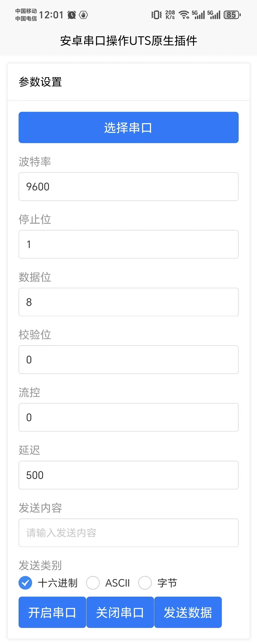Select the 字节 radio option
257x644 pixels.
[145, 583]
